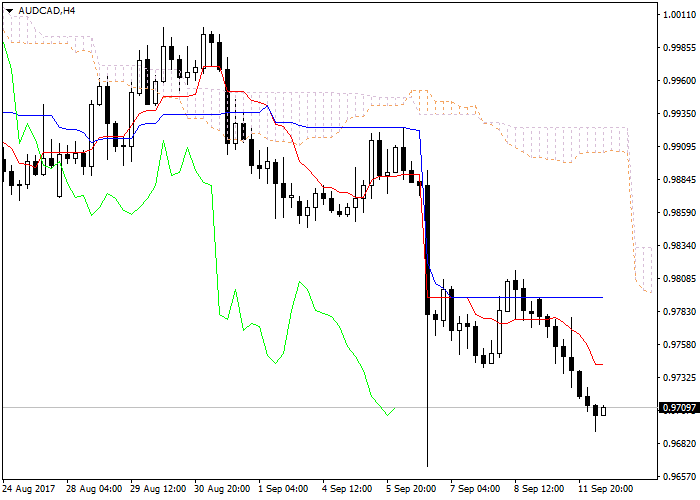Screen dimensions: 700x500
Task: Select the 0.98845 price axis label
Action: click(679, 180)
